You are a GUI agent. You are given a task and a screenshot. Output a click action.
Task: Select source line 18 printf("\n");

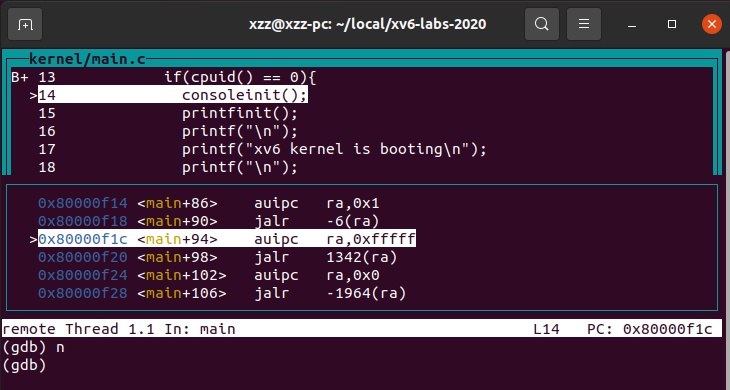click(239, 167)
